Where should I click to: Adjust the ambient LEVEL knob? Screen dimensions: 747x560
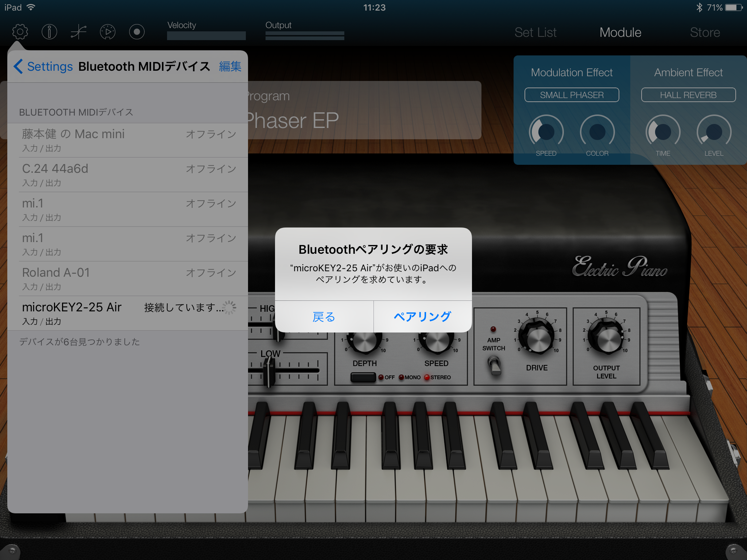click(x=714, y=132)
